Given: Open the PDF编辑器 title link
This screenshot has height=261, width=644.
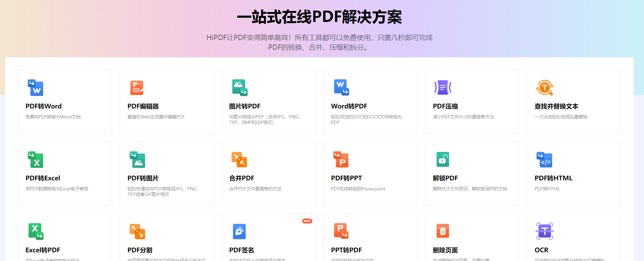Looking at the screenshot, I should click(x=143, y=106).
